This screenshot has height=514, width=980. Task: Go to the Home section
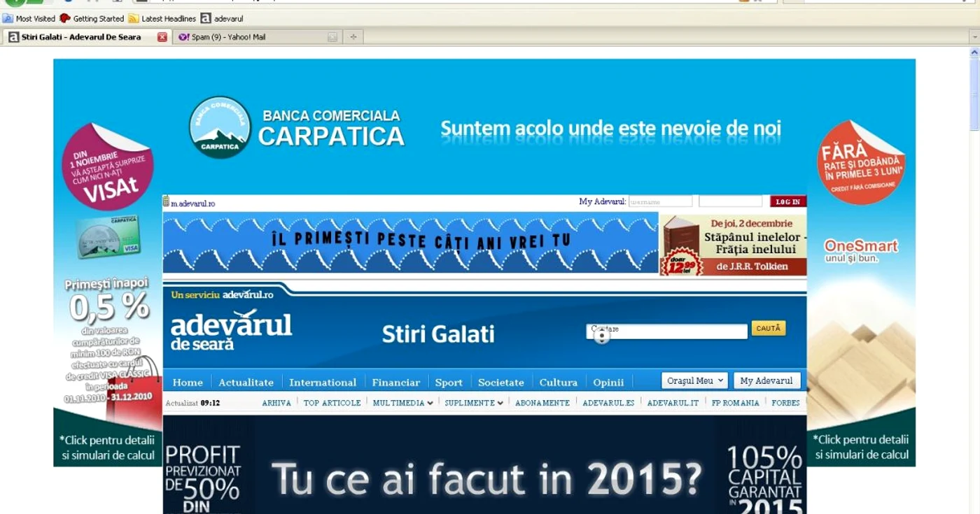click(188, 383)
